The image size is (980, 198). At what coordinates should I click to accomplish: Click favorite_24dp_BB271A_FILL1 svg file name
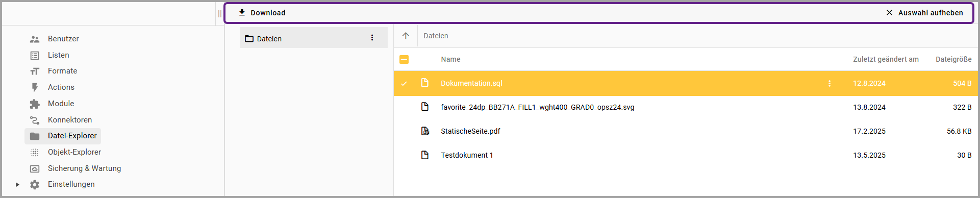coord(538,107)
